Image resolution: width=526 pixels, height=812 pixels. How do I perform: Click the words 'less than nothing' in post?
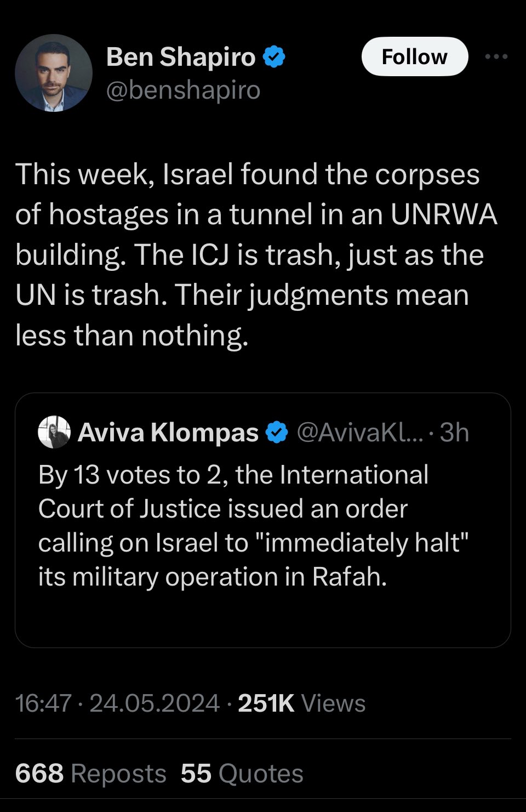tap(132, 336)
